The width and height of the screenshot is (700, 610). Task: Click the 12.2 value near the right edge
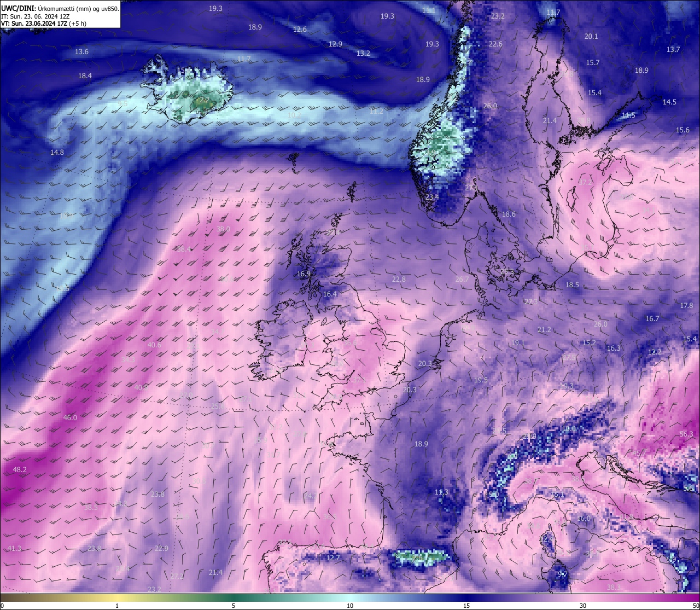pyautogui.click(x=655, y=352)
